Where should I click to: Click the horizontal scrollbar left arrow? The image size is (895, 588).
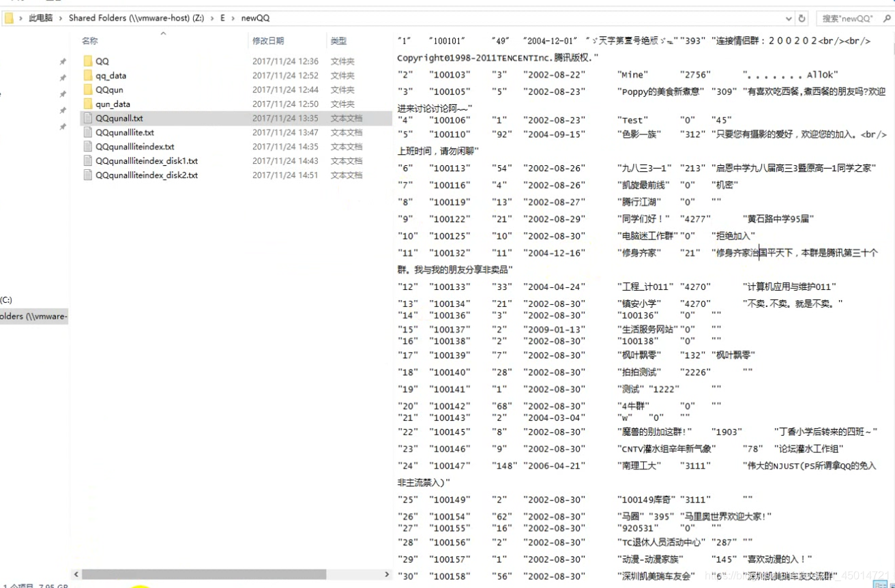point(76,574)
